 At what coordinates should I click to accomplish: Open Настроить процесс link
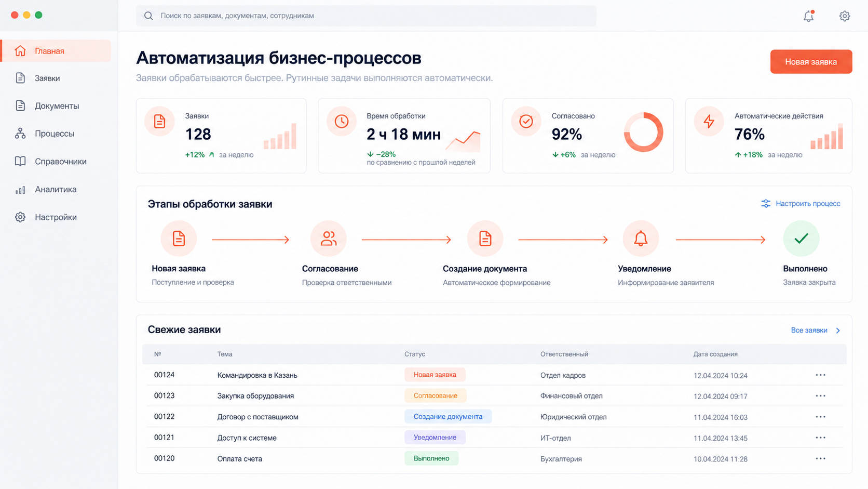point(801,204)
